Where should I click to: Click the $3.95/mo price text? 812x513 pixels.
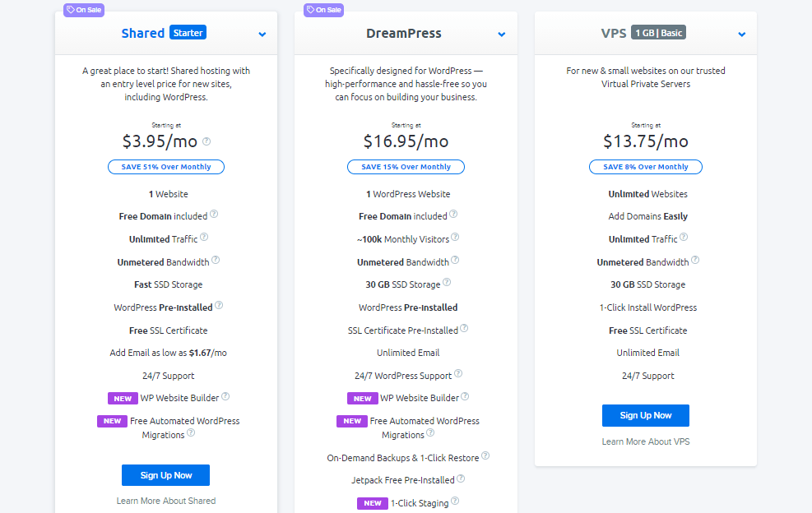point(160,141)
